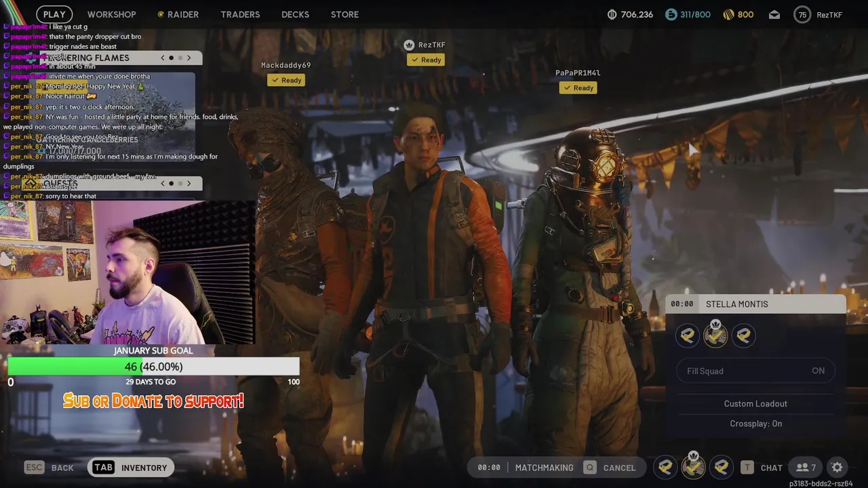Click the coin currency icon beside 706,236
Viewport: 868px width, 488px height.
click(x=612, y=14)
